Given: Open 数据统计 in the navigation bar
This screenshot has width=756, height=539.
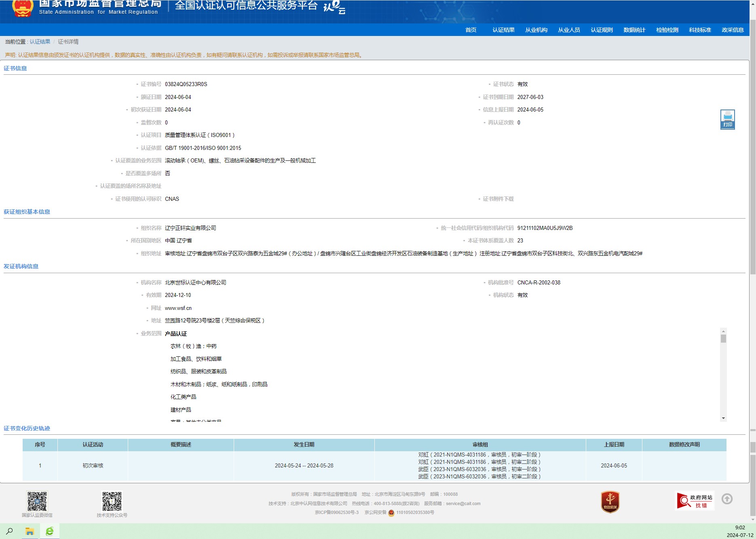Looking at the screenshot, I should tap(635, 30).
